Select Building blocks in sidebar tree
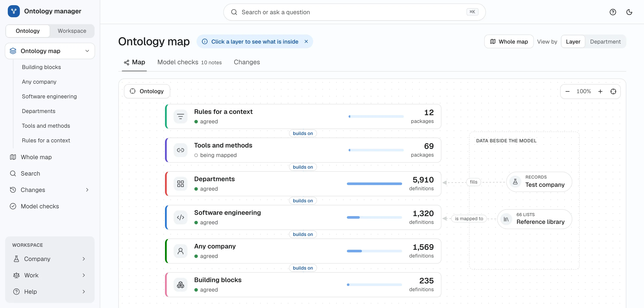 pyautogui.click(x=41, y=67)
